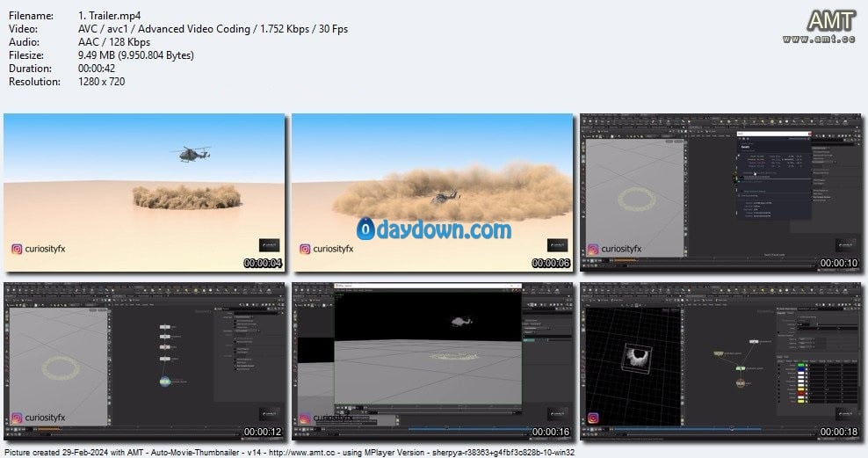Viewport: 868px width, 458px height.
Task: Open the node graph thumbnail at 00:00:12
Action: (x=144, y=361)
